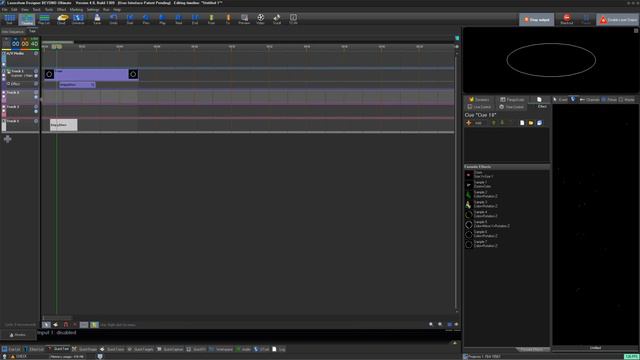The width and height of the screenshot is (640, 360).
Task: Click the A/V Media track options circle
Action: [x=36, y=53]
